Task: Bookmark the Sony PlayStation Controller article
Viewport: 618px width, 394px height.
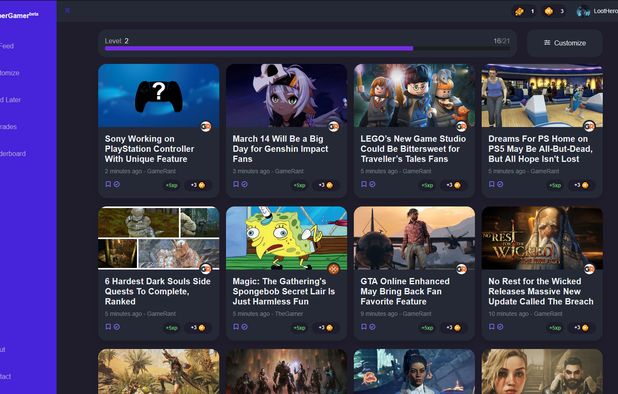Action: [x=108, y=184]
